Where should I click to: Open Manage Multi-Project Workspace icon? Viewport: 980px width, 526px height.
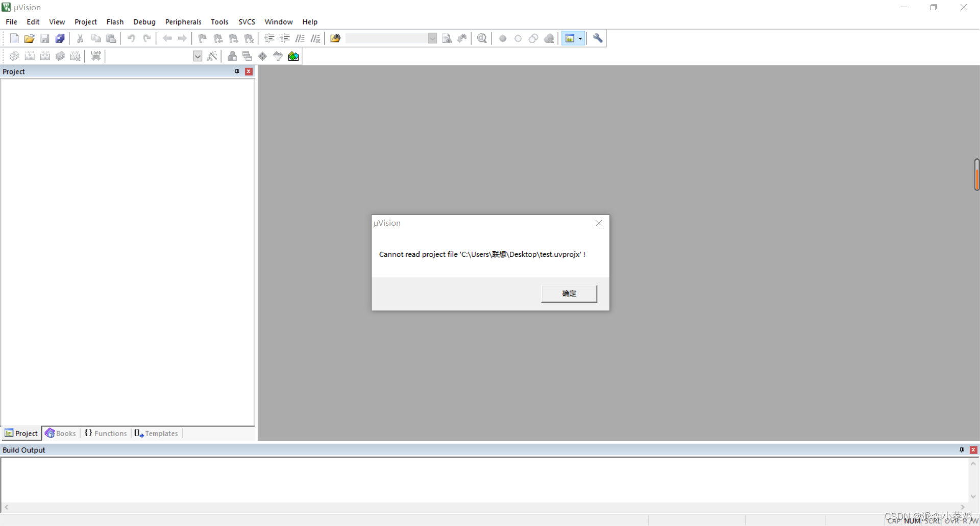pyautogui.click(x=248, y=56)
